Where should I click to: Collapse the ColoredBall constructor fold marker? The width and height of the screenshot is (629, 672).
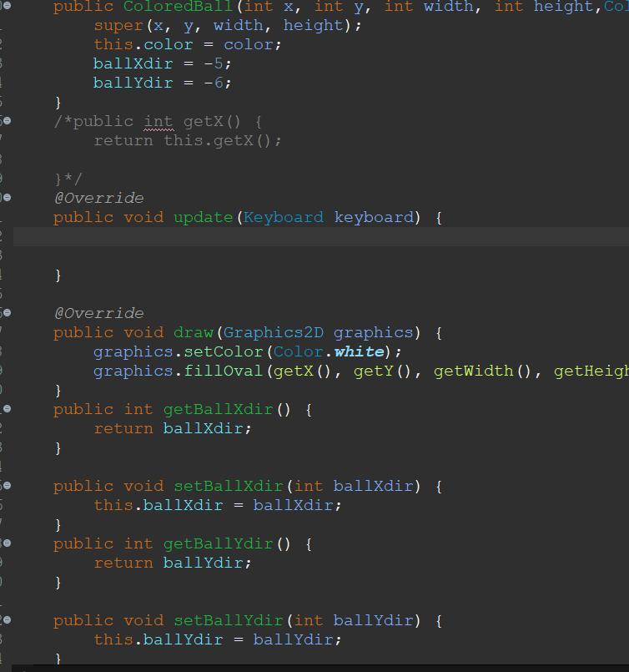[7, 6]
